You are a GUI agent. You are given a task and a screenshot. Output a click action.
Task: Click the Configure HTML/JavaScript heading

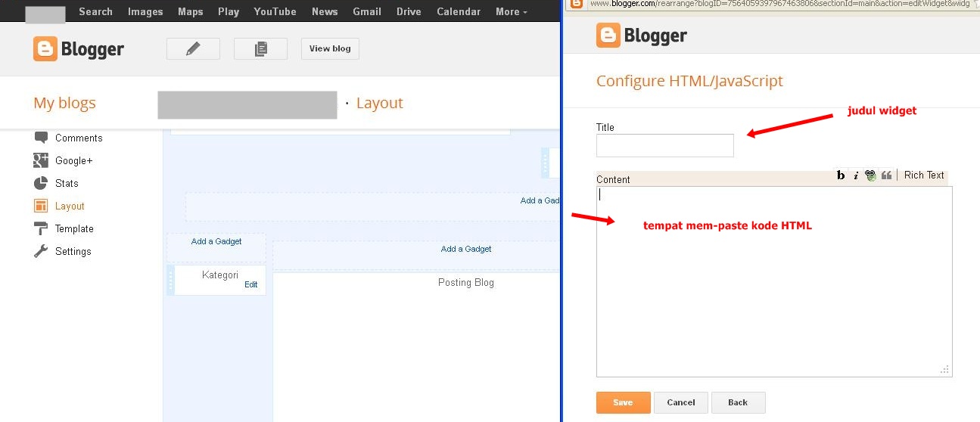[689, 81]
